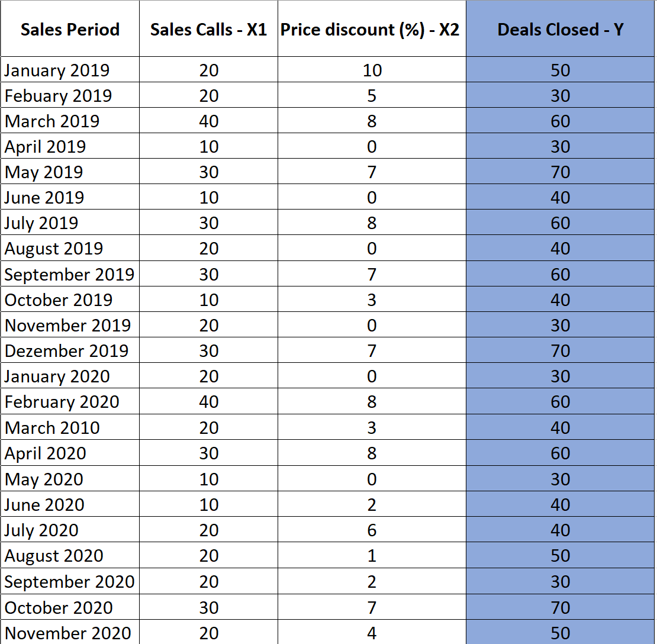
Task: Click the January 2019 cell
Action: pos(70,70)
